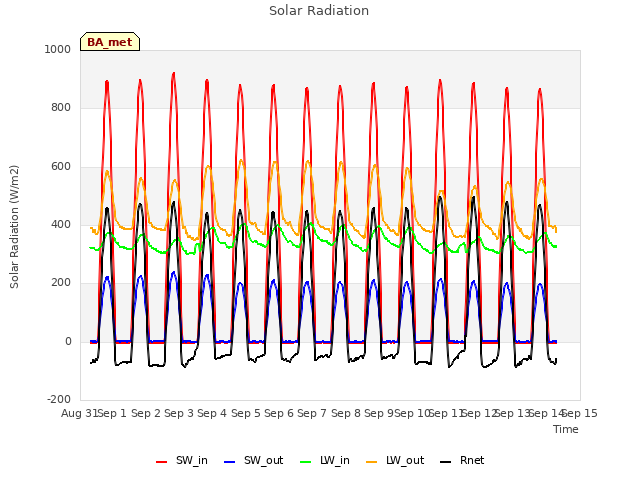This screenshot has height=480, width=640.
Task: Click the 1000 y-axis tick label
Action: coord(58,49)
